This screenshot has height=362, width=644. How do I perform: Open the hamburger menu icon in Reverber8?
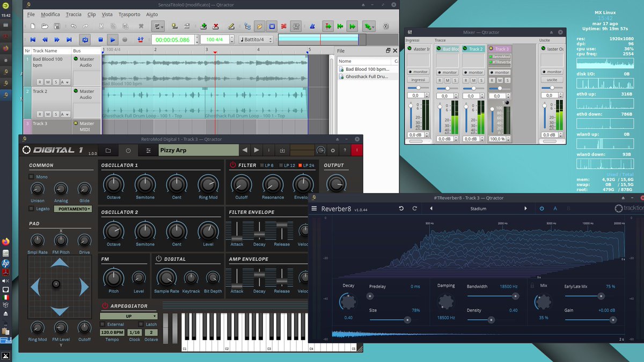point(314,208)
